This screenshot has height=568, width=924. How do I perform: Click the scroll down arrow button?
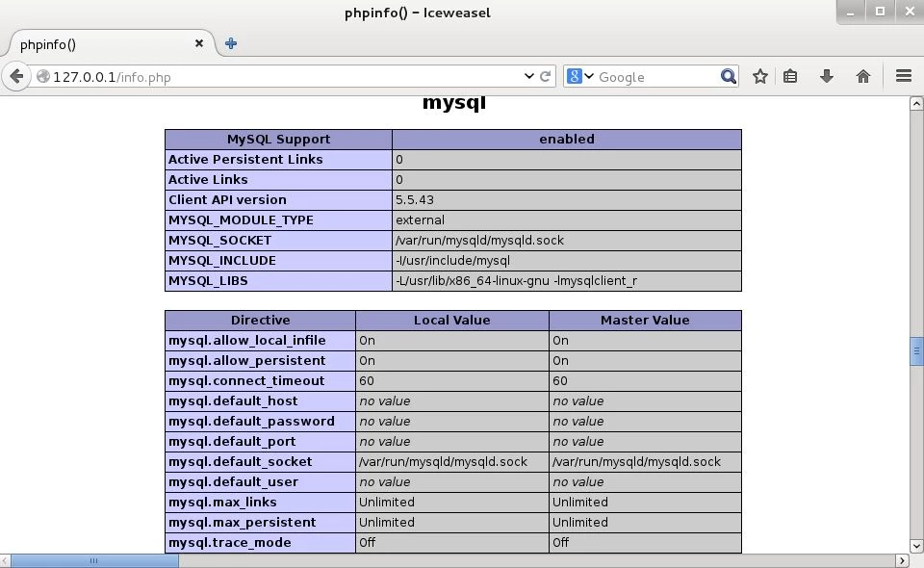pos(916,545)
